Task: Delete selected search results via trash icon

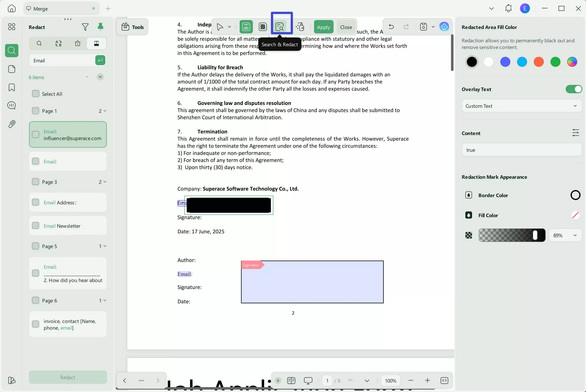Action: [77, 43]
